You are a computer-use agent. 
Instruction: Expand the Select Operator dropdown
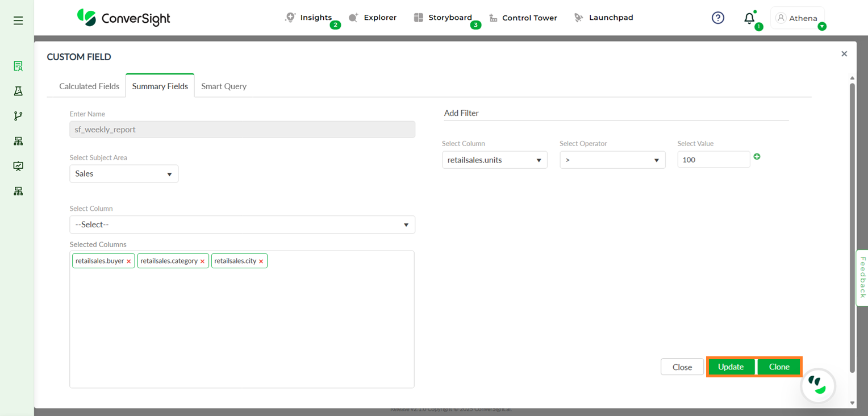tap(612, 160)
